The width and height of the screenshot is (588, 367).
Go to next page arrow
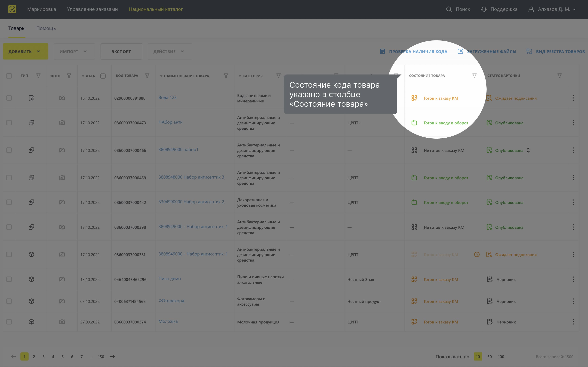[x=112, y=356]
